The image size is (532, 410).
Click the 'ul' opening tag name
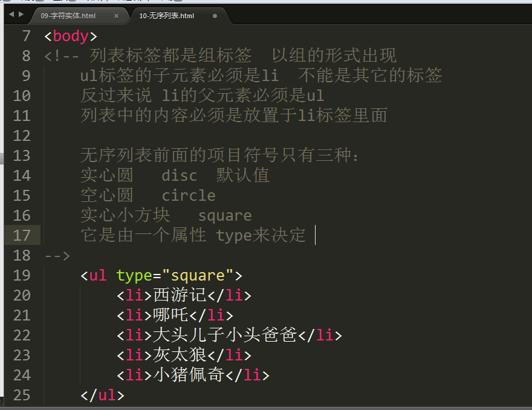(98, 275)
